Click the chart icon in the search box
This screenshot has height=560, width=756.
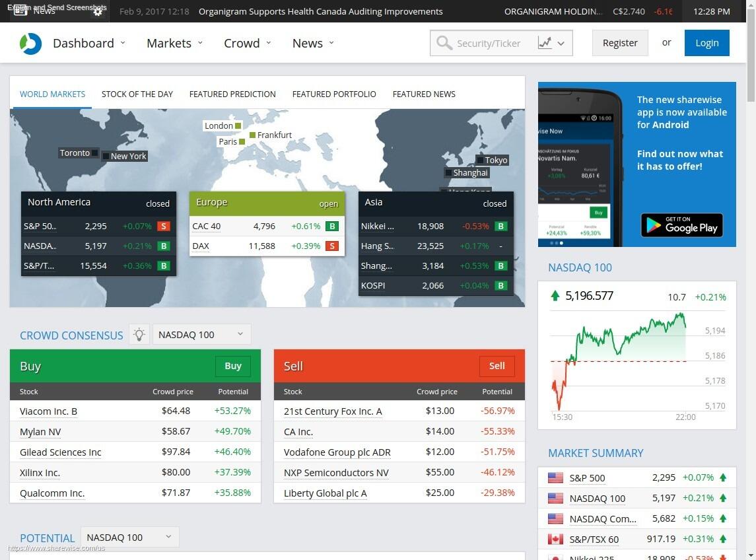click(545, 43)
